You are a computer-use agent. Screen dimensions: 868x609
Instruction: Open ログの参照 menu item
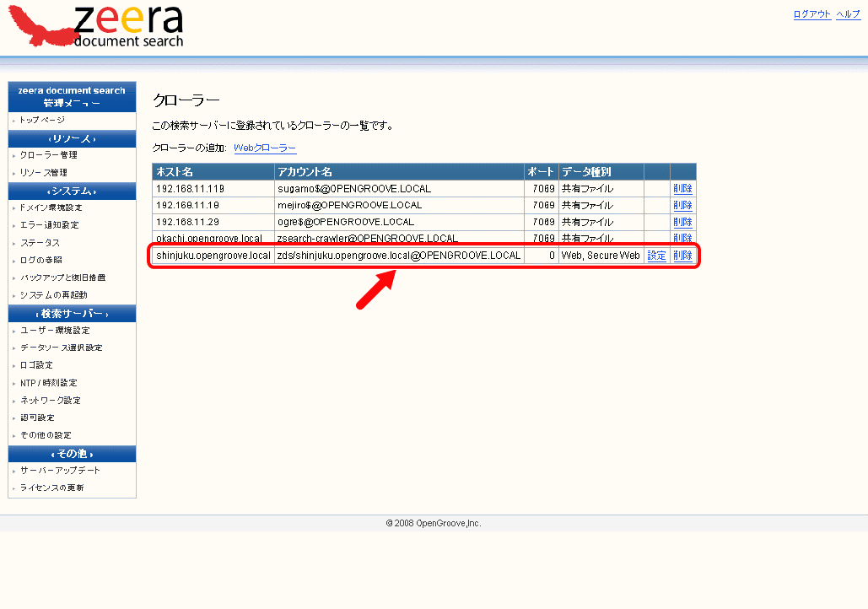coord(41,260)
